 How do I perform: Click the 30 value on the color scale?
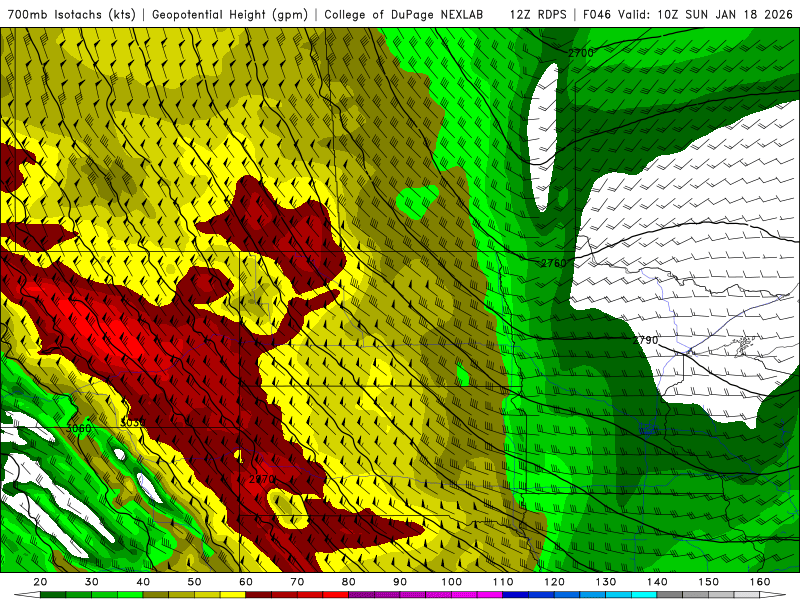[x=91, y=582]
